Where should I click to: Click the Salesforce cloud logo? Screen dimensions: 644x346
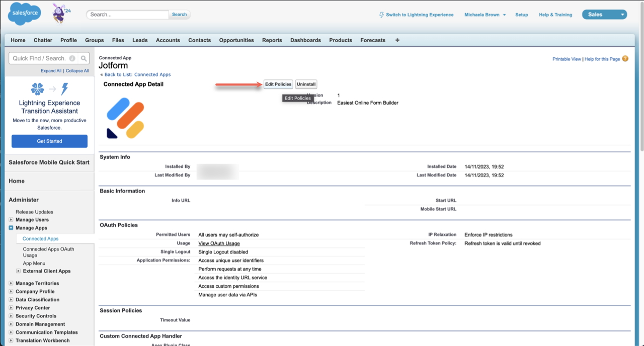point(24,14)
